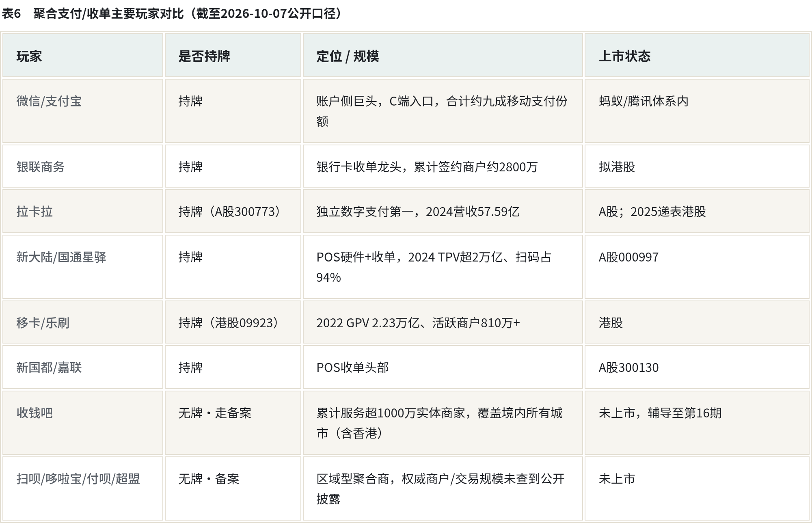This screenshot has width=812, height=523.
Task: Select the '未上市' status cell in last row
Action: (697, 488)
